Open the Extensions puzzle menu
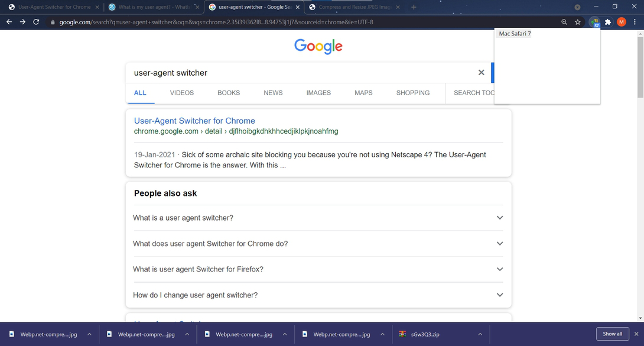This screenshot has height=346, width=644. [x=608, y=22]
